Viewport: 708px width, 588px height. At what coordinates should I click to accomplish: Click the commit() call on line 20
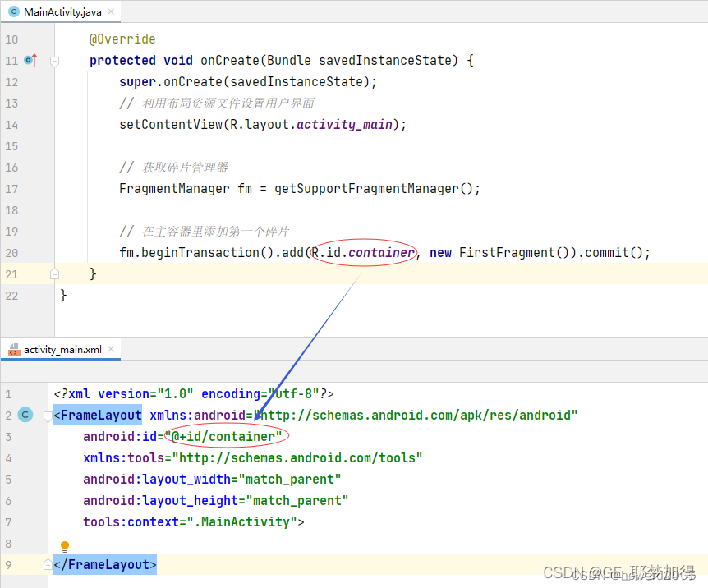tap(614, 252)
